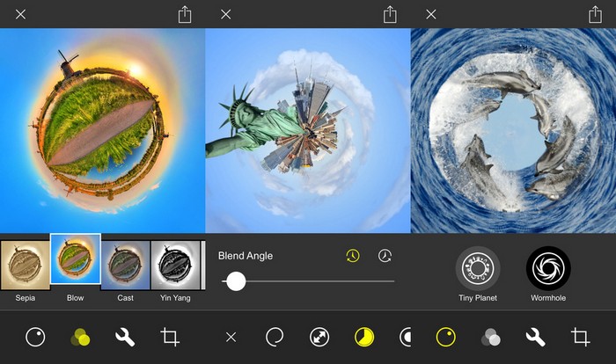This screenshot has height=364, width=616.
Task: Close the Statue of Liberty editing screen
Action: coord(225,15)
